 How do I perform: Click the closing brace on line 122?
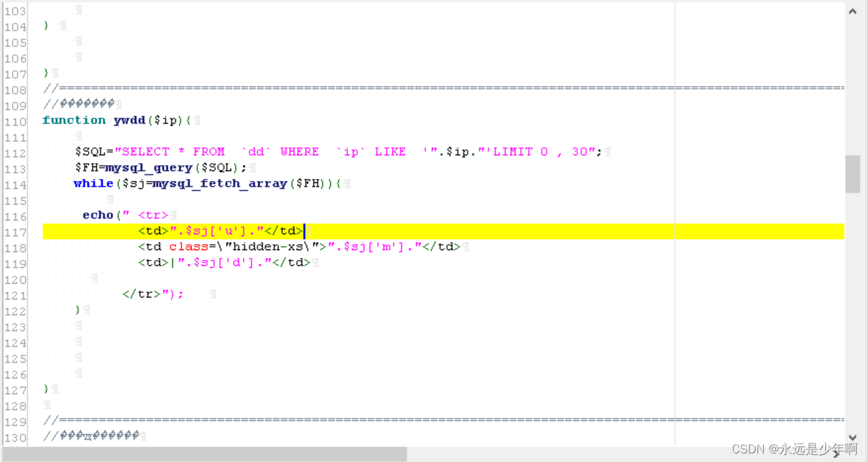[78, 310]
